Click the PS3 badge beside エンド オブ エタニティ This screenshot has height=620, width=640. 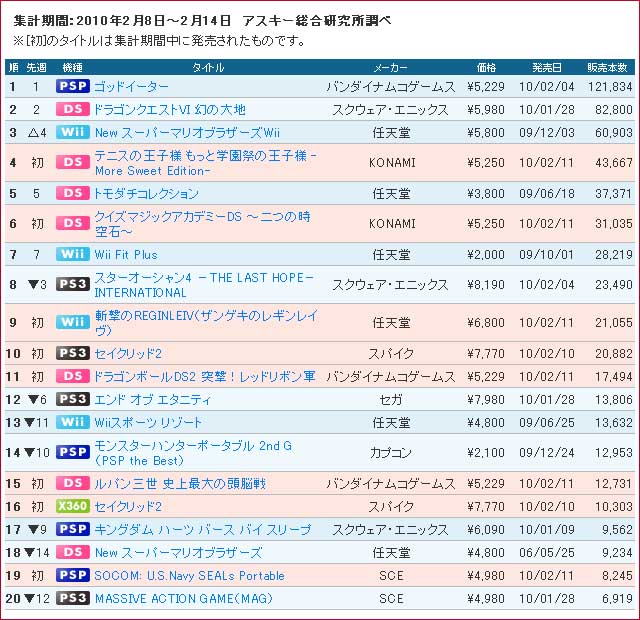[73, 399]
